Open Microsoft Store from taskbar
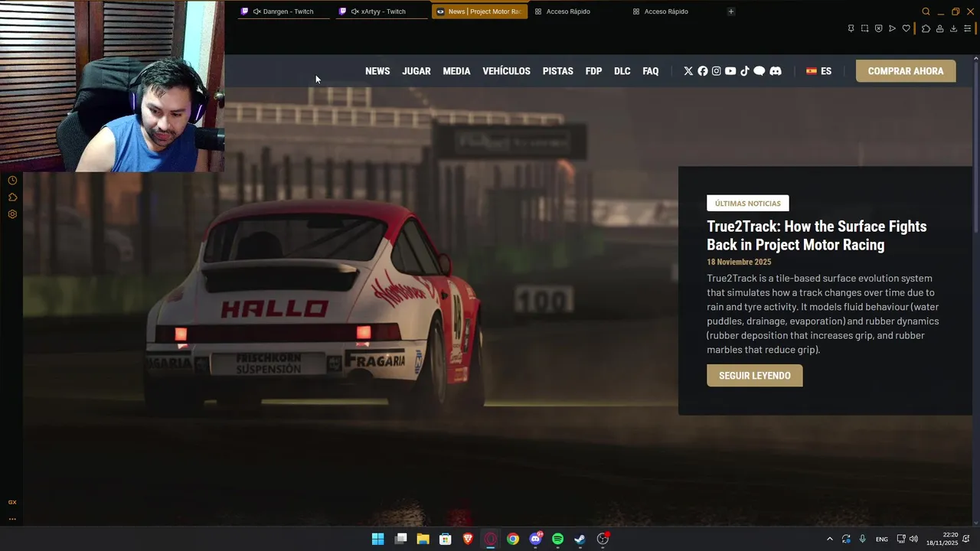 point(445,539)
